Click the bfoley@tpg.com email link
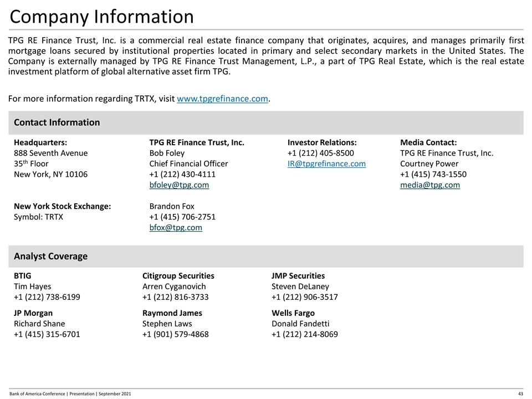 tap(179, 185)
